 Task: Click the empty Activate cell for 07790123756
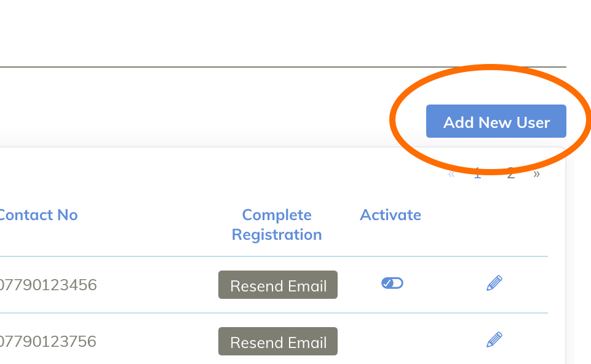click(391, 341)
